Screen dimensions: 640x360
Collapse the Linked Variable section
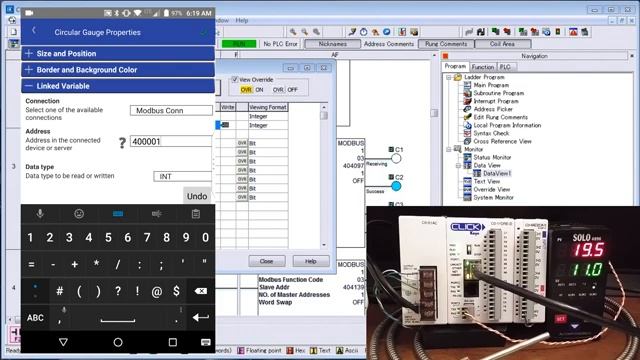(118, 86)
